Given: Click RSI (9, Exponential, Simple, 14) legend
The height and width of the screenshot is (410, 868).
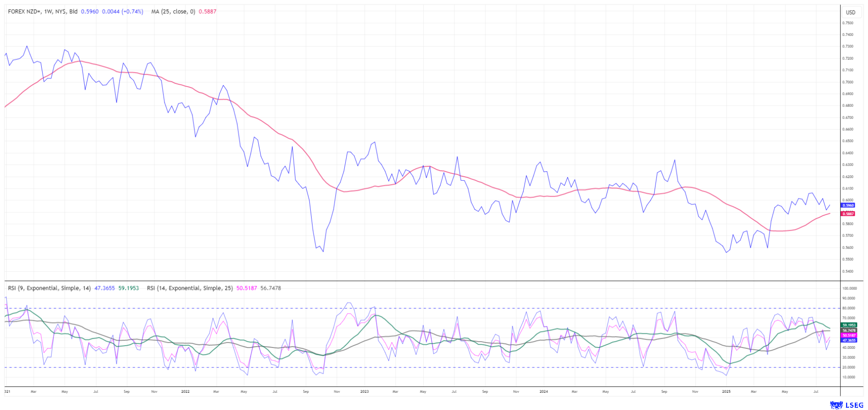Looking at the screenshot, I should pos(49,288).
